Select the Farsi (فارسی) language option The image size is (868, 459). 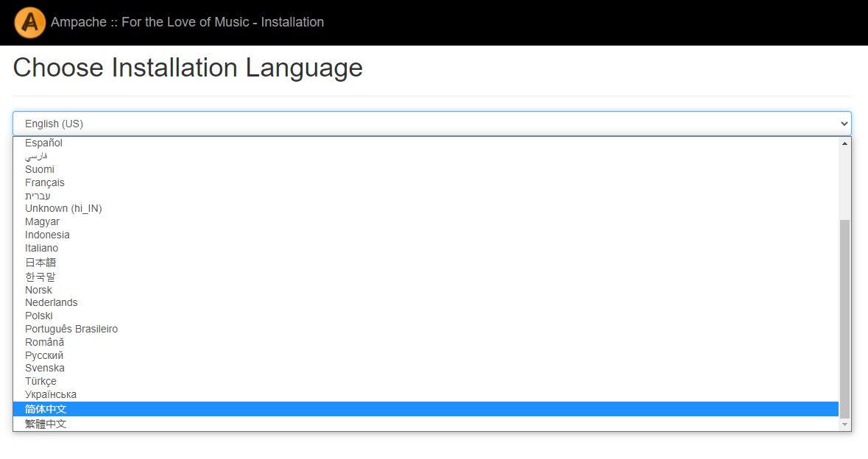tap(426, 156)
